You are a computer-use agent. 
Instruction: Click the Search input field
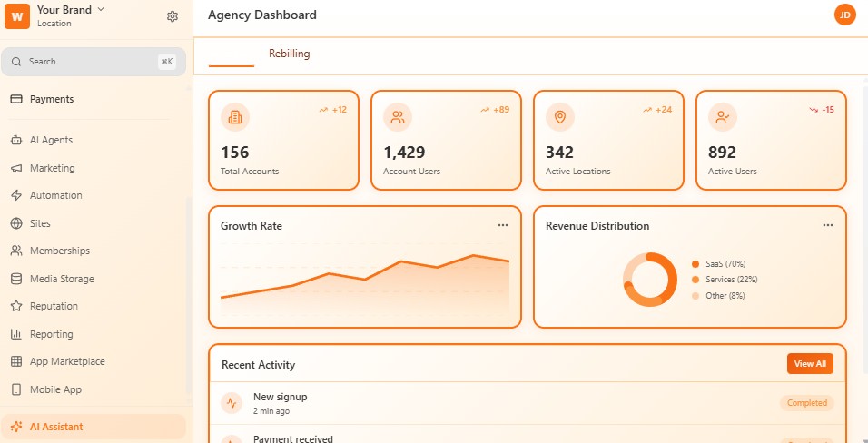pyautogui.click(x=93, y=62)
